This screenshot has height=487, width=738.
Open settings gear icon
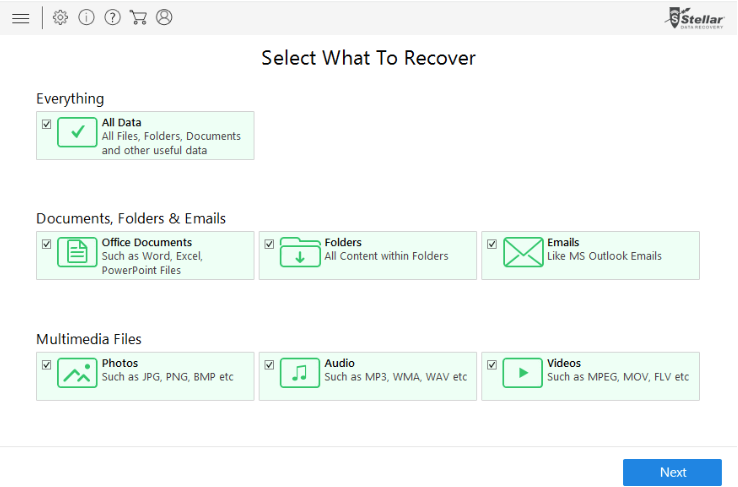point(60,17)
